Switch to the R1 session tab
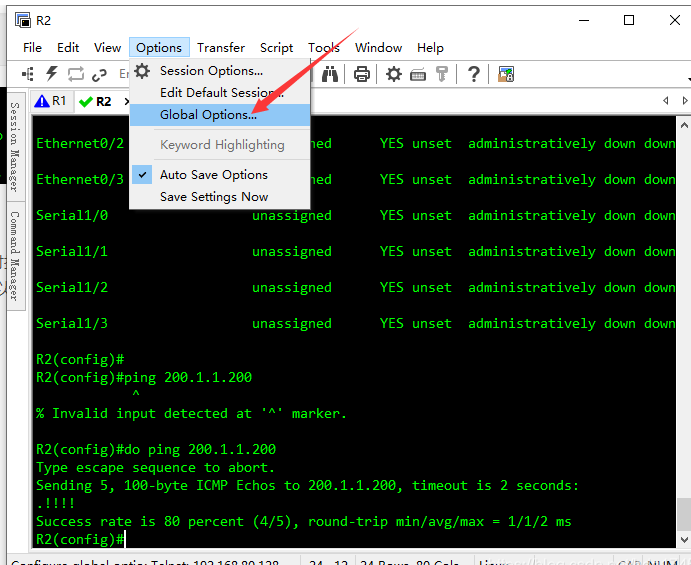 coord(51,101)
